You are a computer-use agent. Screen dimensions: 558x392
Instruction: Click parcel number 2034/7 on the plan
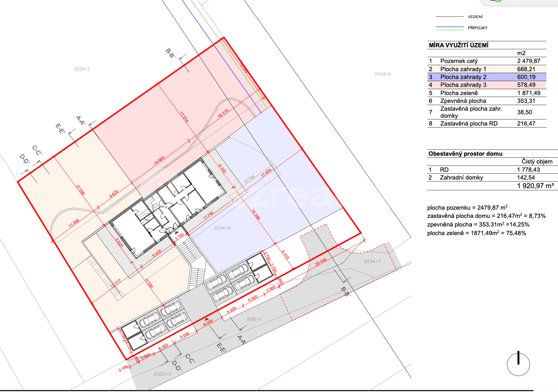[373, 261]
